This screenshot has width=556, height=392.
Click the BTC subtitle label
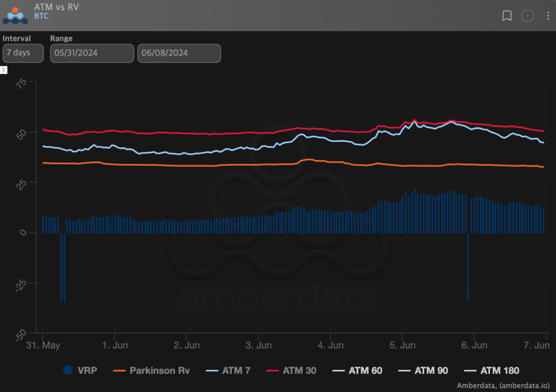point(41,16)
